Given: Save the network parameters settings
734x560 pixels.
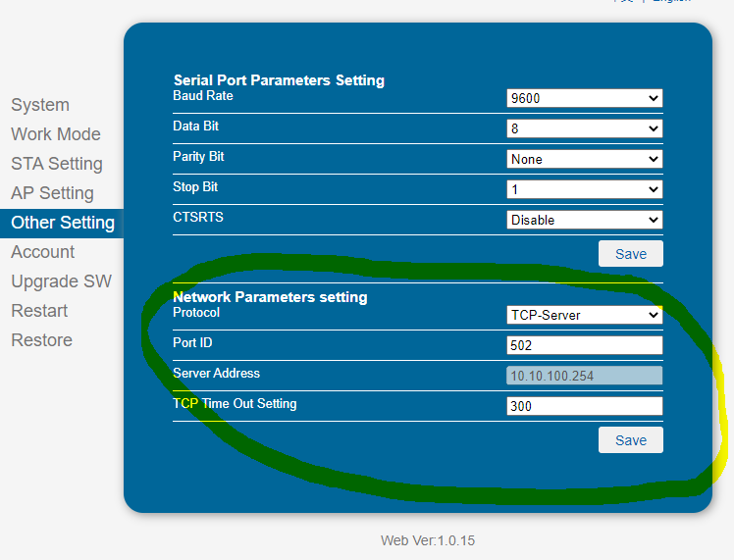Looking at the screenshot, I should (631, 439).
